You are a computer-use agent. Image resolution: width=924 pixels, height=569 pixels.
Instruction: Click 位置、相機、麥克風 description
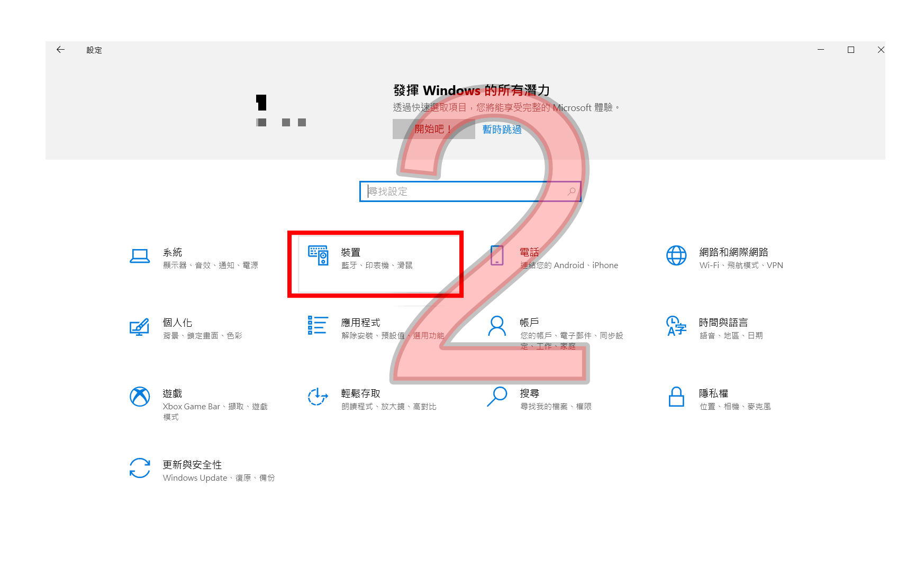point(735,407)
